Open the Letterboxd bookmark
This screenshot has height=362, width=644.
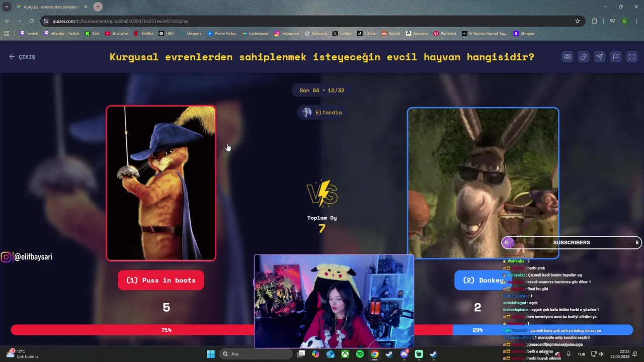coord(255,34)
